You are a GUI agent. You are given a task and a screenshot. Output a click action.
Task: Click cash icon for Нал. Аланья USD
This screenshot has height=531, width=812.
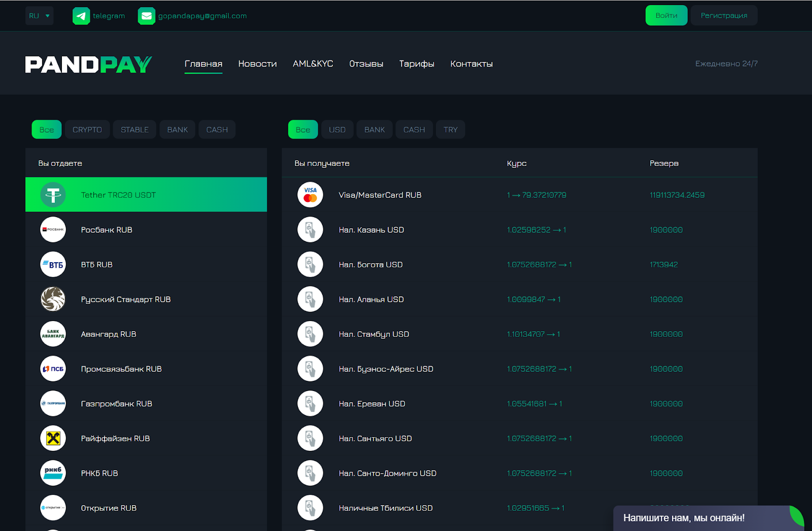tap(310, 299)
